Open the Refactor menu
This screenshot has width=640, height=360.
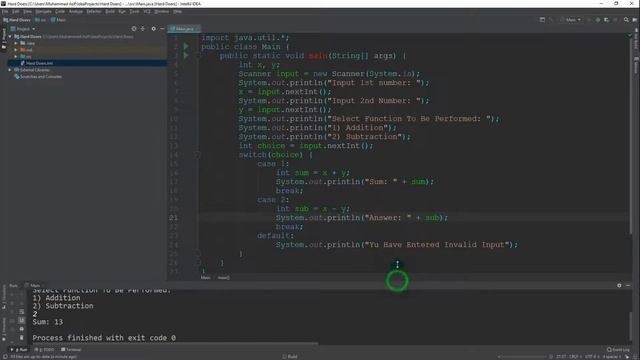pyautogui.click(x=93, y=11)
